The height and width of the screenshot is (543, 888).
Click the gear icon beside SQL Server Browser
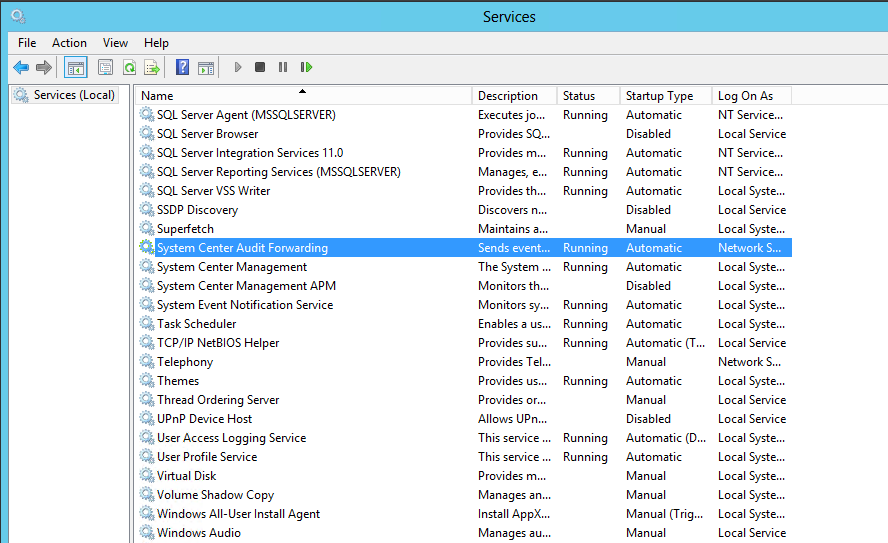point(147,134)
